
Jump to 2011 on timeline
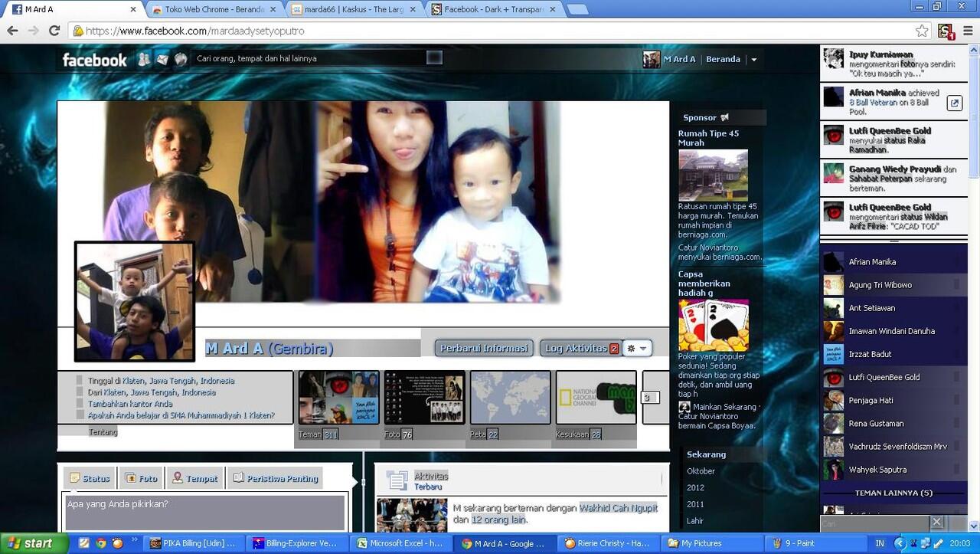click(695, 504)
